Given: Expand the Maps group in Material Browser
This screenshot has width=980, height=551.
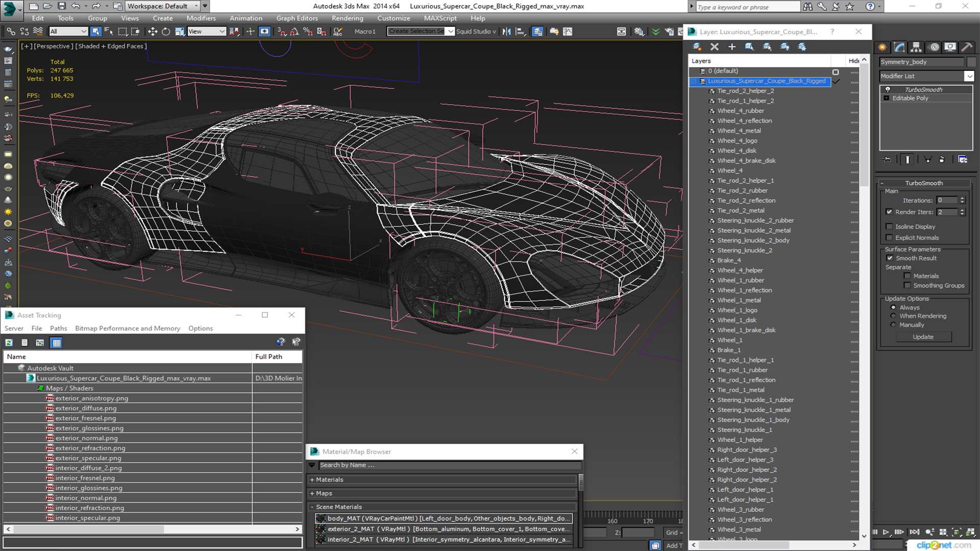Looking at the screenshot, I should [443, 493].
